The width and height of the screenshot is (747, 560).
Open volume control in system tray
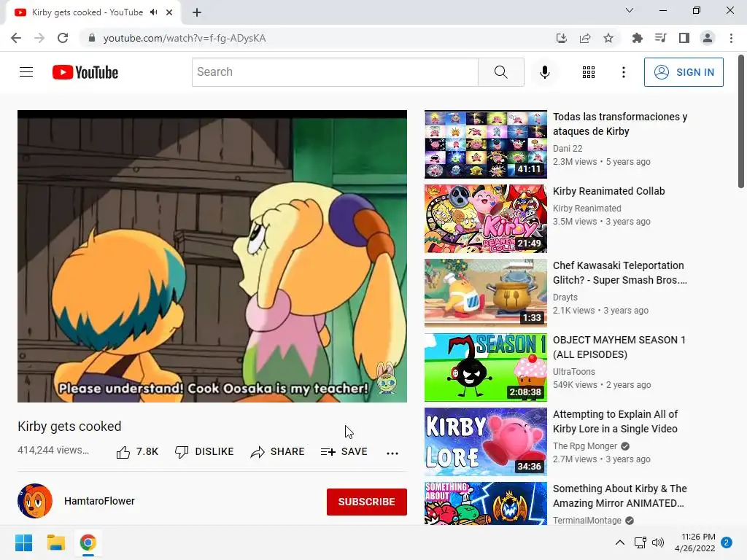pos(658,542)
